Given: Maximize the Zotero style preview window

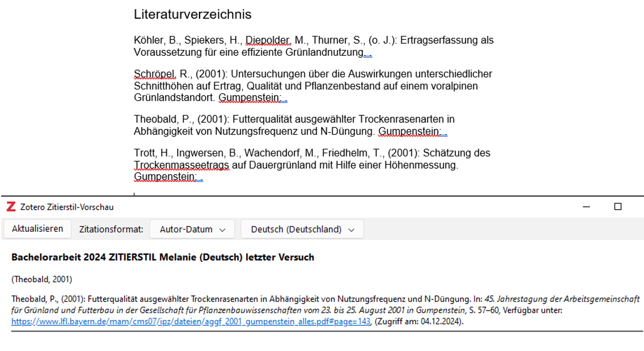Looking at the screenshot, I should tap(618, 206).
